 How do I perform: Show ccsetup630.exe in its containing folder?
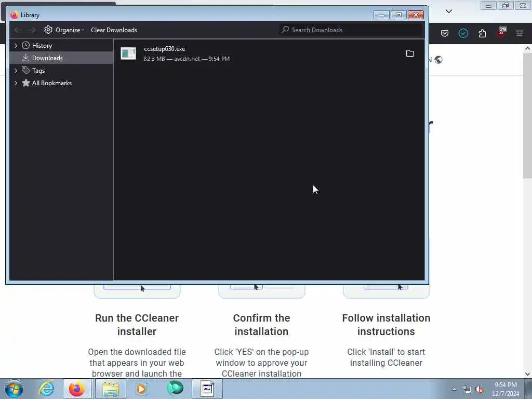click(x=410, y=54)
